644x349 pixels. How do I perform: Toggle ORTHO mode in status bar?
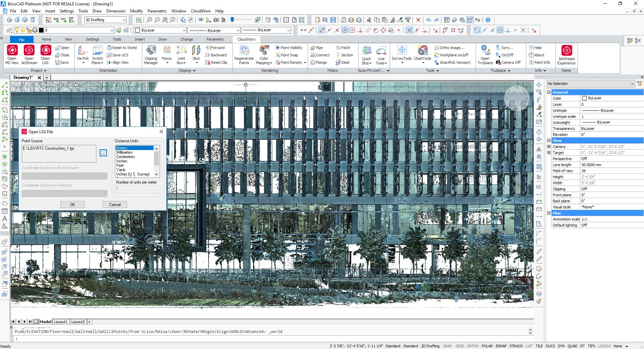coord(473,346)
